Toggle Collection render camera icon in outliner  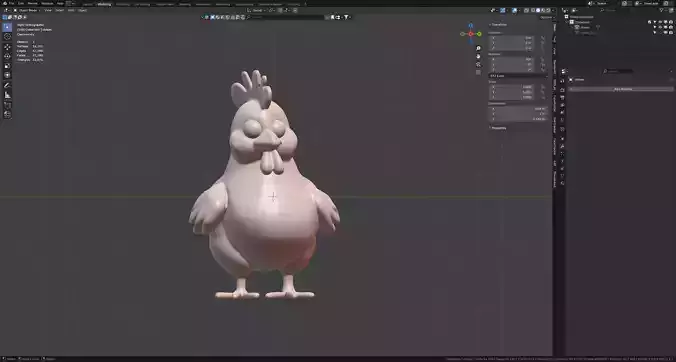(671, 22)
